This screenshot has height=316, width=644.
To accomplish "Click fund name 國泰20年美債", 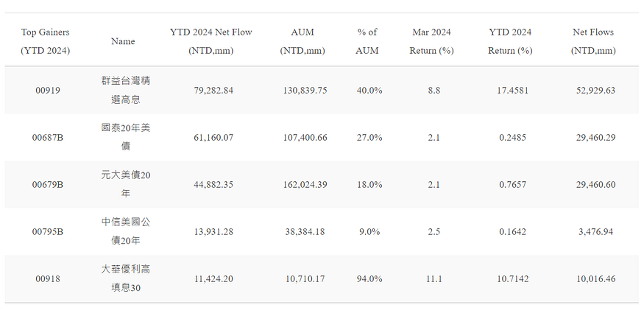I will 126,137.
